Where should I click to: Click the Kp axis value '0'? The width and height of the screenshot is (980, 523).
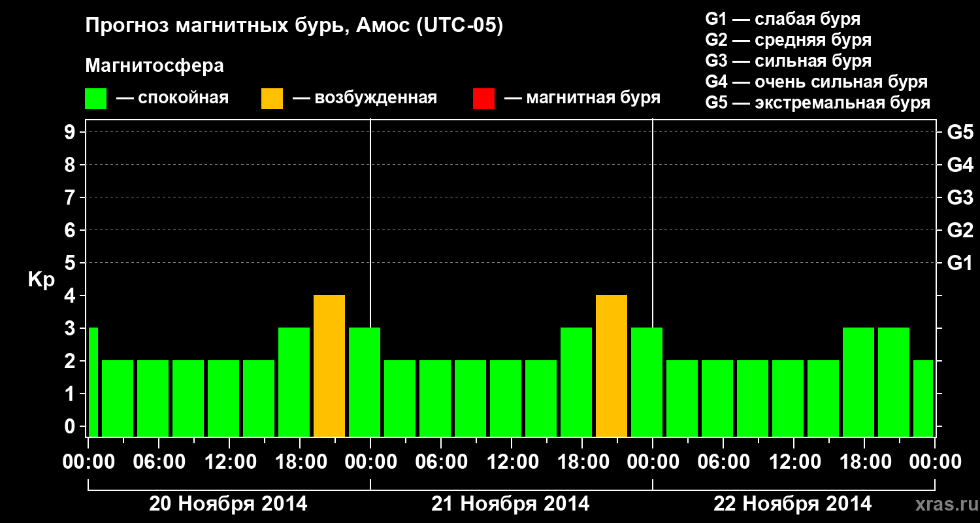[71, 426]
